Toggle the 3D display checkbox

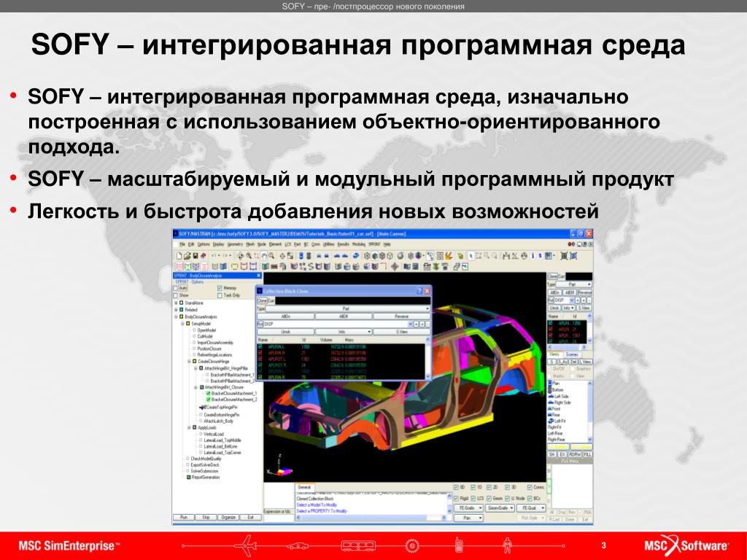point(508,487)
